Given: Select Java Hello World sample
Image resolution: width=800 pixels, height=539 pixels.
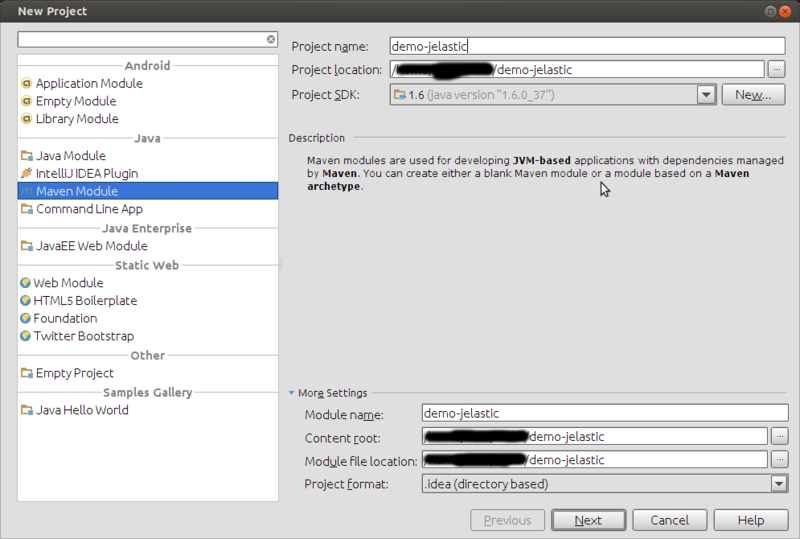Looking at the screenshot, I should (x=148, y=410).
